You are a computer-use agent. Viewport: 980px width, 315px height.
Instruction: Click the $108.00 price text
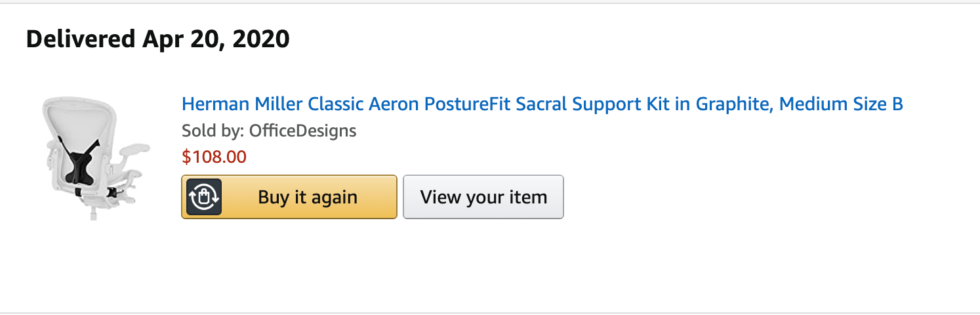click(x=214, y=157)
